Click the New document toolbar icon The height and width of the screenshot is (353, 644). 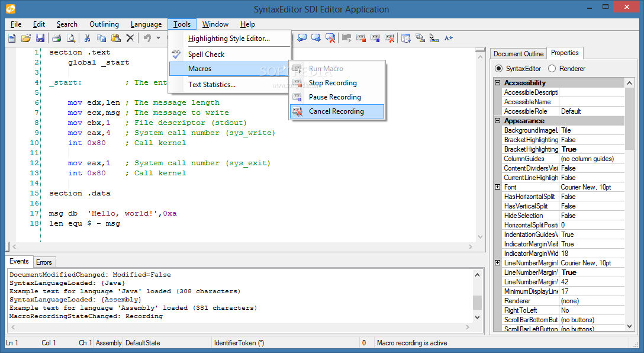[x=12, y=38]
